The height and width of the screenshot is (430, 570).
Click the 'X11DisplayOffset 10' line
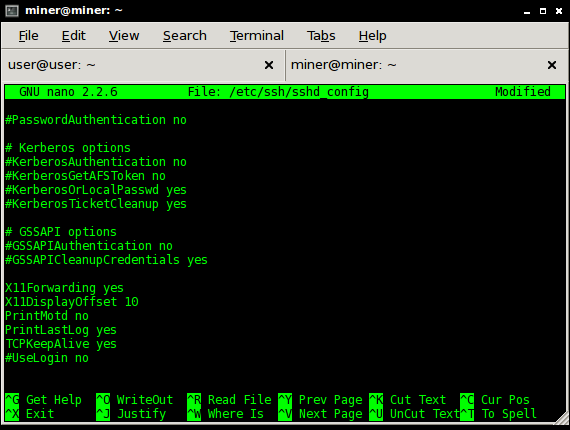pos(72,302)
